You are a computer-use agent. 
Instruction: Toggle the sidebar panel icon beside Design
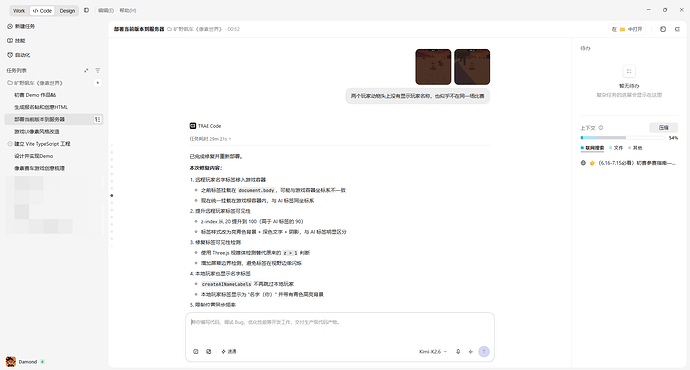coord(86,10)
